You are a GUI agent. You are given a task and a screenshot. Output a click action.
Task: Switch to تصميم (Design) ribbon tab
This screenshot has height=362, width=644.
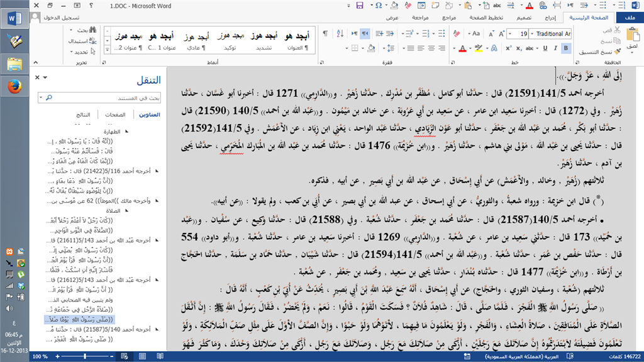click(524, 18)
